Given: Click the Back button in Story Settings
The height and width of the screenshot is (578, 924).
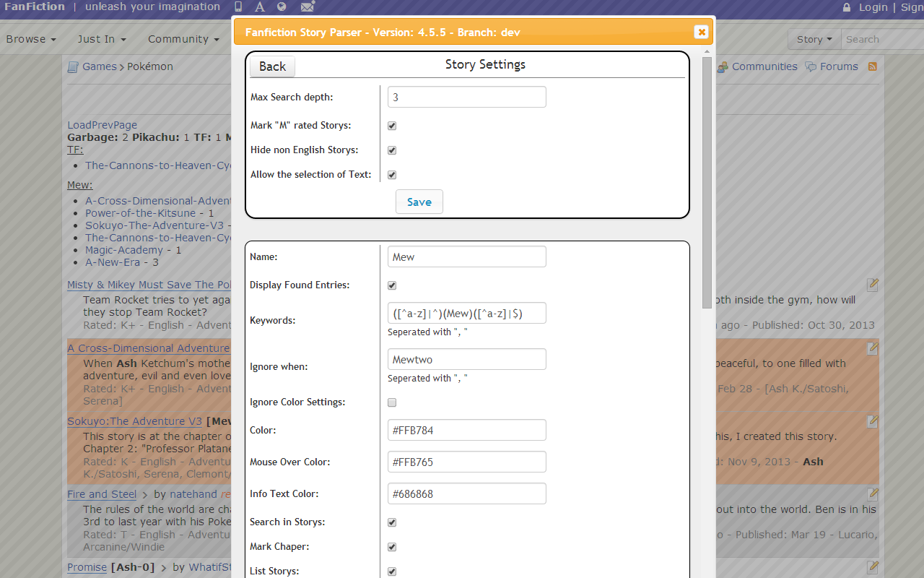Looking at the screenshot, I should coord(272,66).
